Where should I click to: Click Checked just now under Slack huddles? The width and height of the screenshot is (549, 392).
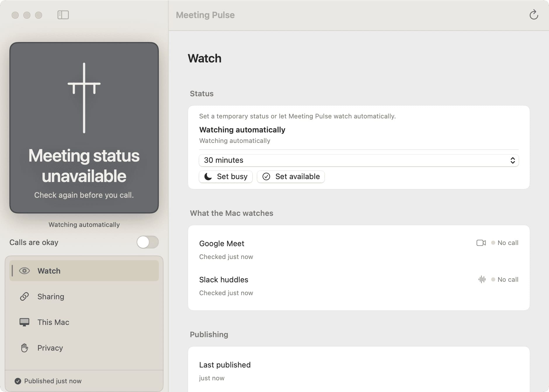pos(226,293)
